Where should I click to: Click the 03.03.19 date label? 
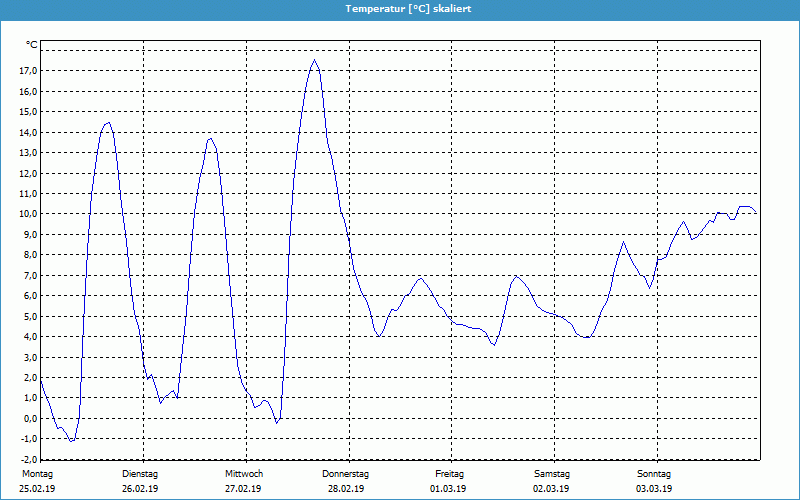coord(654,489)
